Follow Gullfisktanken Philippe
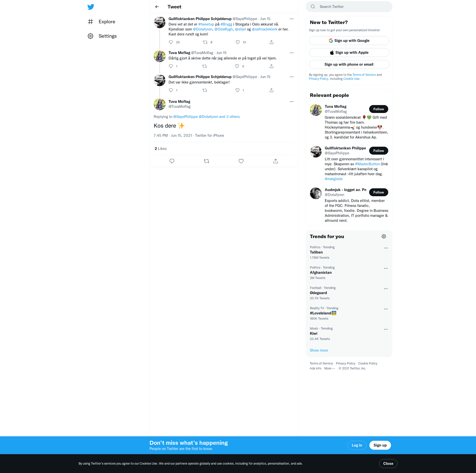Viewport: 476px width, 473px height. click(x=379, y=151)
